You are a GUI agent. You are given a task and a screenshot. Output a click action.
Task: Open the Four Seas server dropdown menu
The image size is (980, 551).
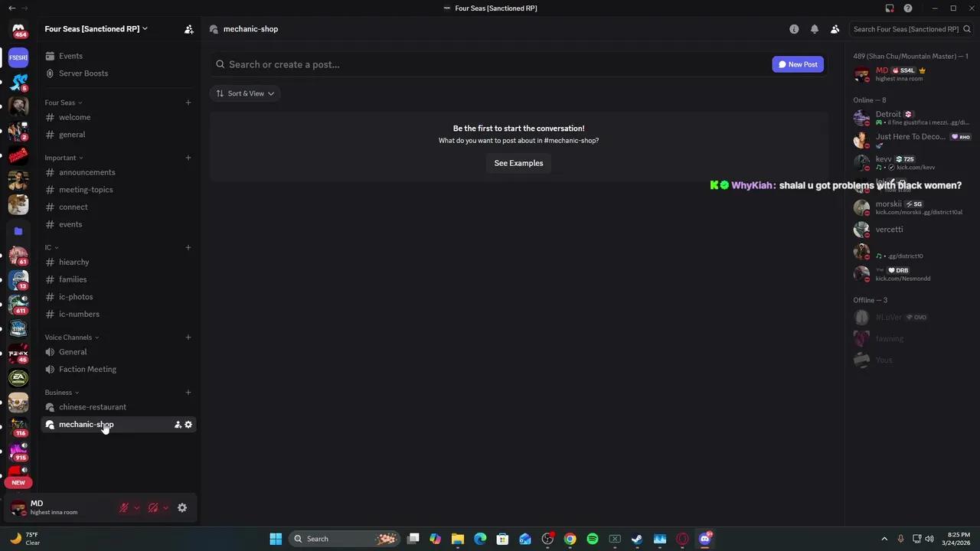pyautogui.click(x=96, y=29)
